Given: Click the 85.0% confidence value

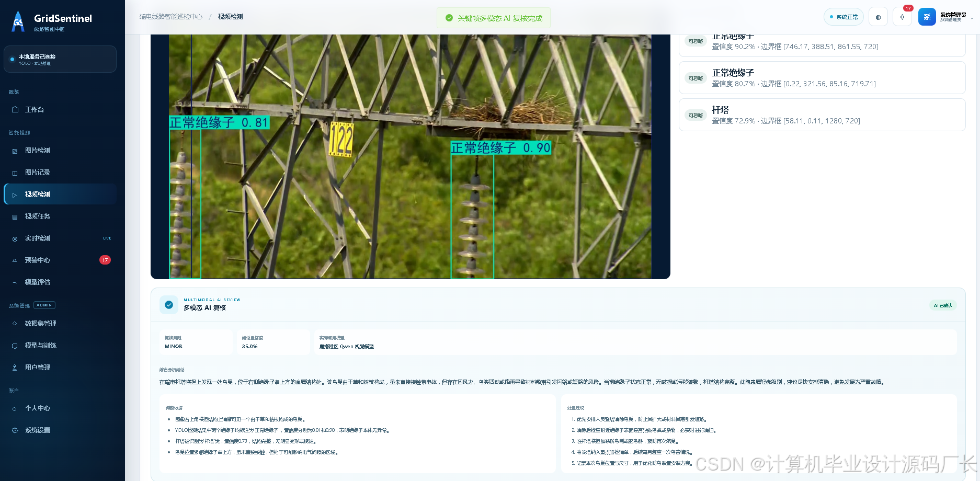Looking at the screenshot, I should [249, 347].
